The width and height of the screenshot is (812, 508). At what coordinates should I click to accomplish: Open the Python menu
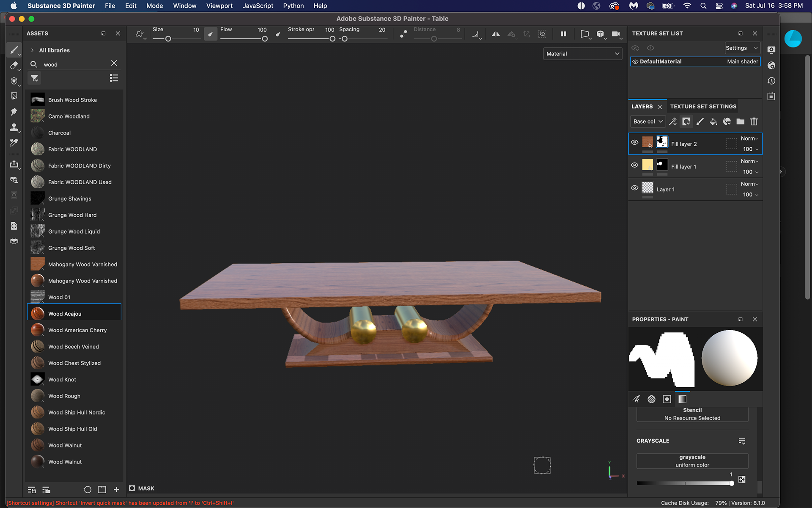point(293,6)
